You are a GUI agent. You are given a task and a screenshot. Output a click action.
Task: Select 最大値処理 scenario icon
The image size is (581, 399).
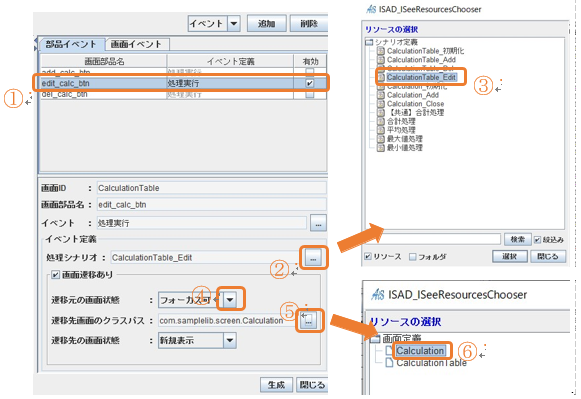point(381,139)
